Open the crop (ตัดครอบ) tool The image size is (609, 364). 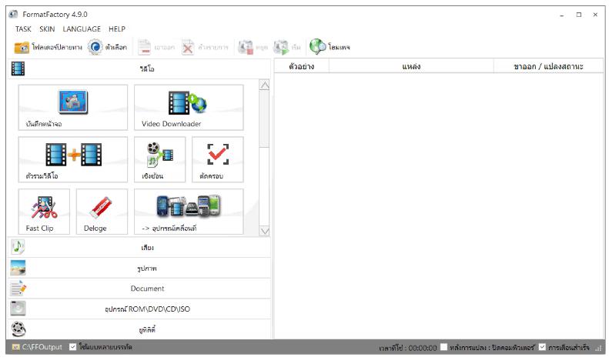(217, 159)
